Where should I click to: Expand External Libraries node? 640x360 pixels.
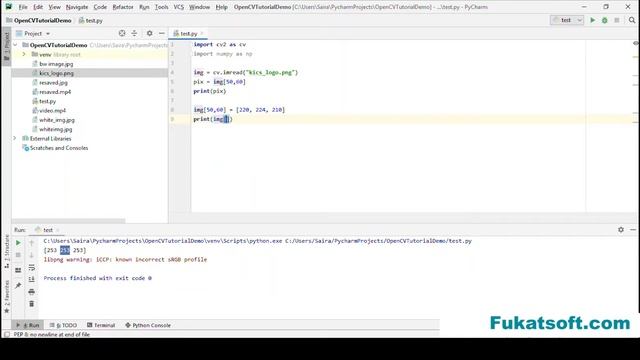[x=15, y=138]
